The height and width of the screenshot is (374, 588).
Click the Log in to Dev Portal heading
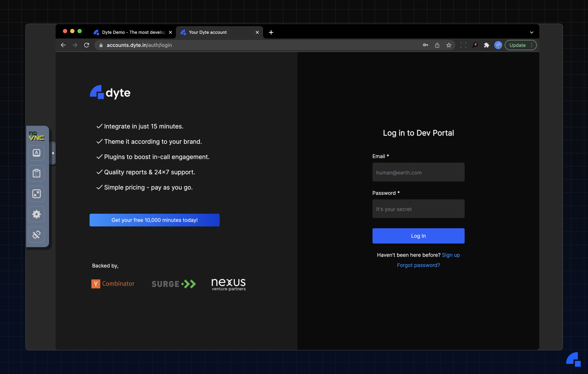pos(418,133)
